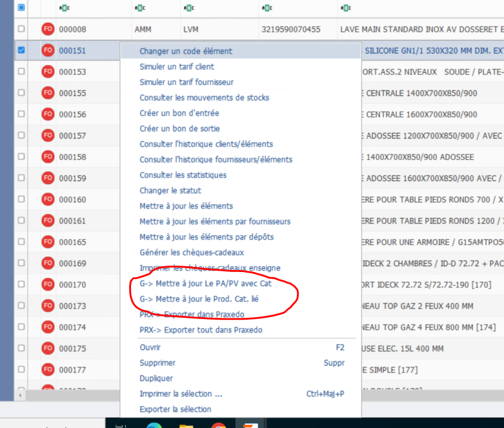The width and height of the screenshot is (504, 428).
Task: Choose 'Changer un code élément' from the menu
Action: coord(186,51)
